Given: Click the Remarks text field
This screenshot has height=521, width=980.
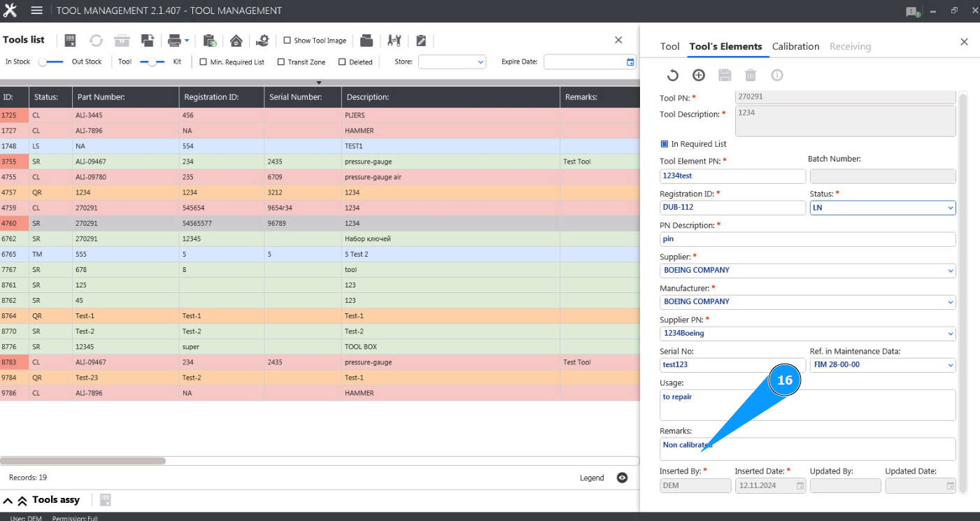Looking at the screenshot, I should [807, 449].
